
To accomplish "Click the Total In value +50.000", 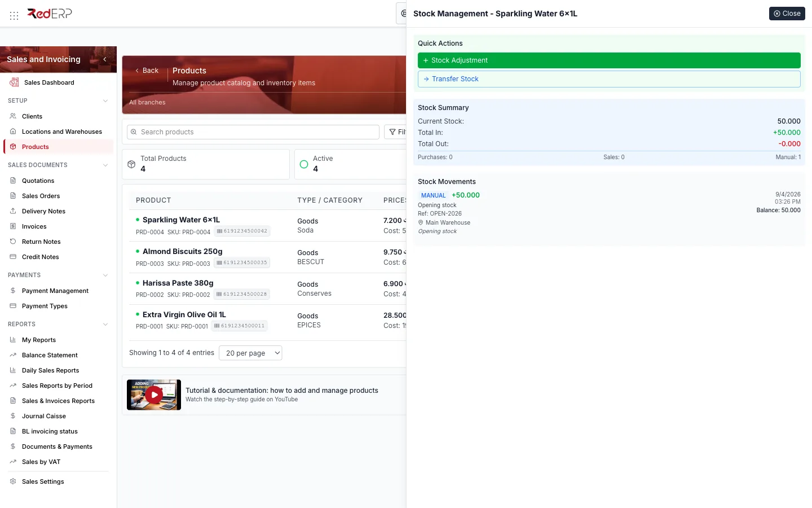I will pos(787,133).
